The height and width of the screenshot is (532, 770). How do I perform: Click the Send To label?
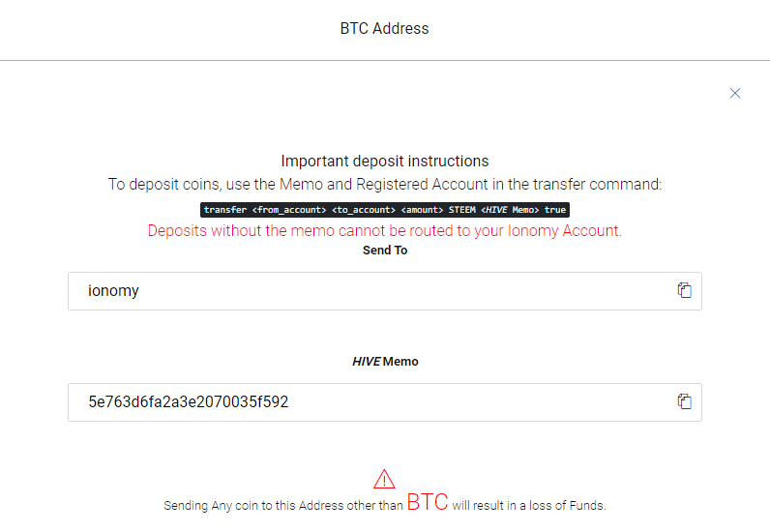coord(385,250)
